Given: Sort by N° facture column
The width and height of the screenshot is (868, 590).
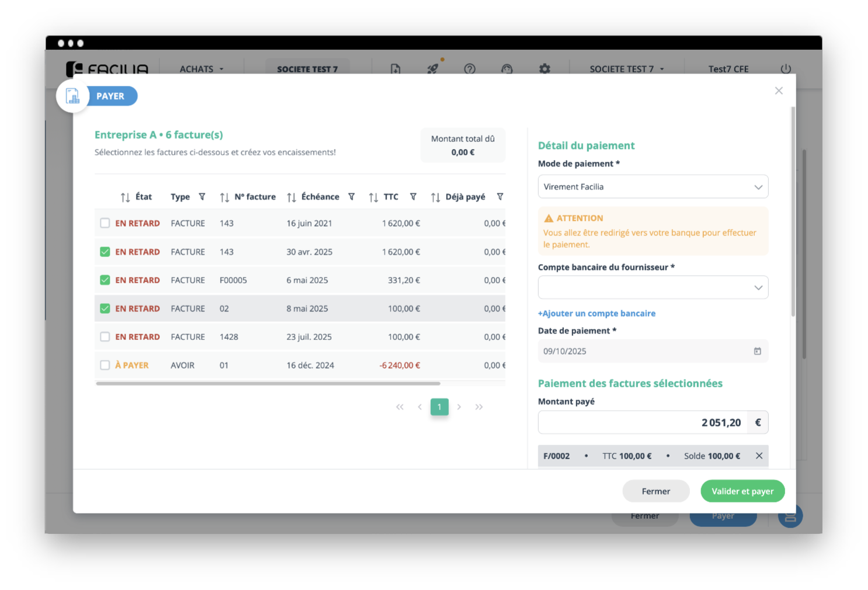Looking at the screenshot, I should pos(225,197).
